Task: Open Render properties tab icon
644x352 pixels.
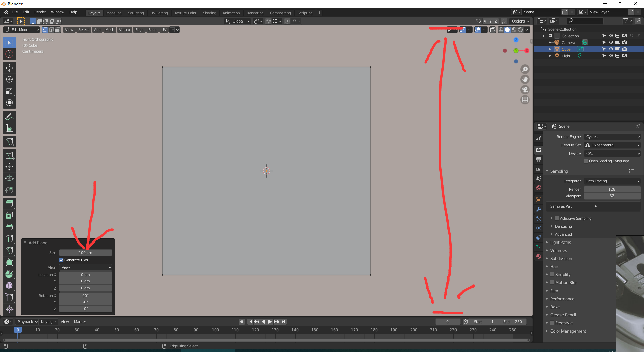Action: 539,150
